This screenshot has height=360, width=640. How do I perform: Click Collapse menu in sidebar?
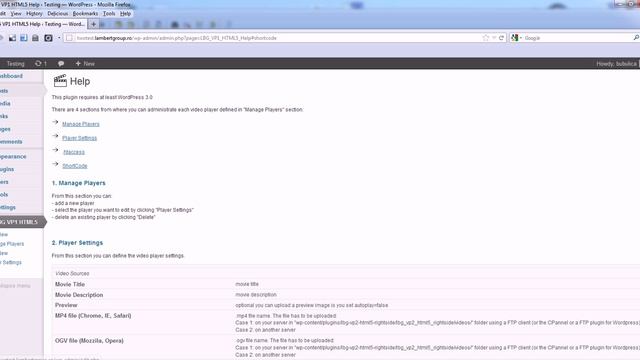coord(16,286)
